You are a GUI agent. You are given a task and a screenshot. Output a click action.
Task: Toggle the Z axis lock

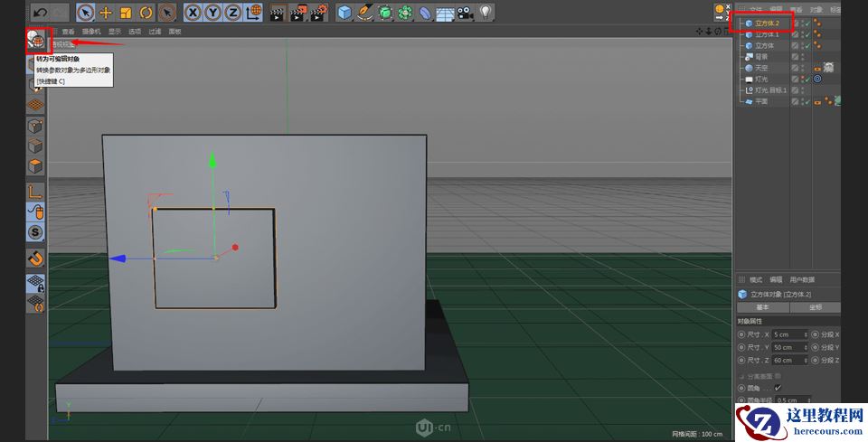coord(233,12)
